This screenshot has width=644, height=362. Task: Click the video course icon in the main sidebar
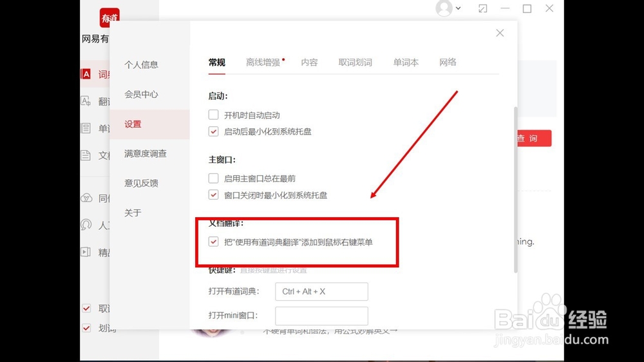[x=86, y=252]
